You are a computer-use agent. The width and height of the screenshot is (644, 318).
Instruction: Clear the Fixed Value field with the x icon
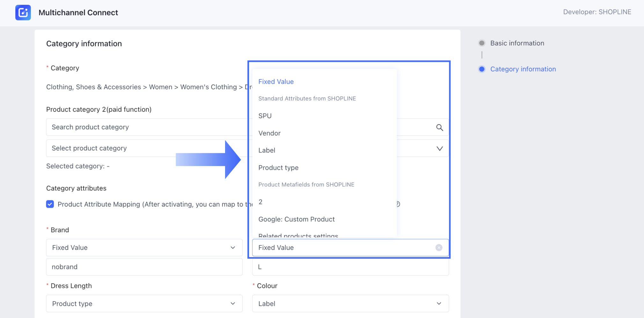point(439,248)
